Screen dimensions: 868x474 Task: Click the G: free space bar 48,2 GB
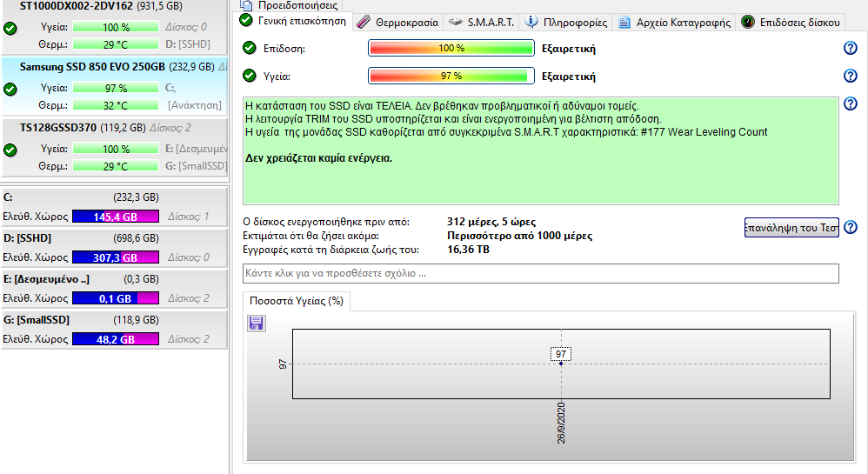point(115,339)
